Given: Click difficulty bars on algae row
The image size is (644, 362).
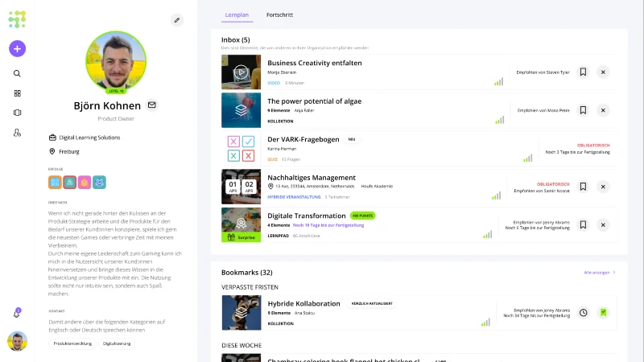Looking at the screenshot, I should 499,120.
